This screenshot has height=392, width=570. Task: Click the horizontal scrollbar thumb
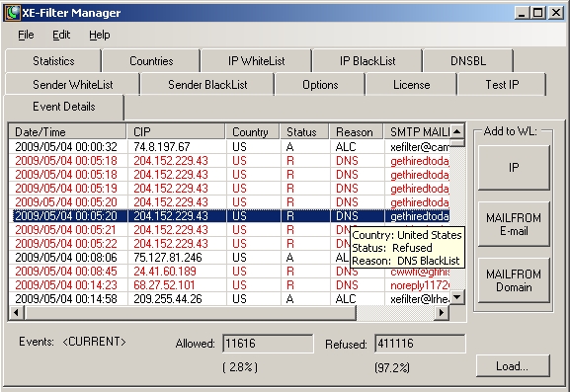coord(190,312)
